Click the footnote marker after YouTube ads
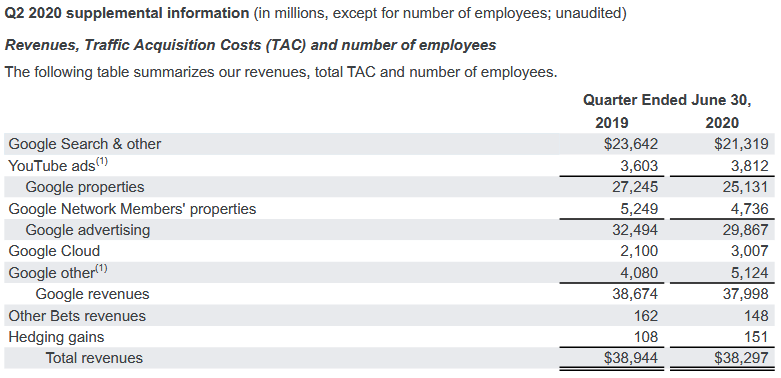Image resolution: width=781 pixels, height=378 pixels. [x=102, y=161]
